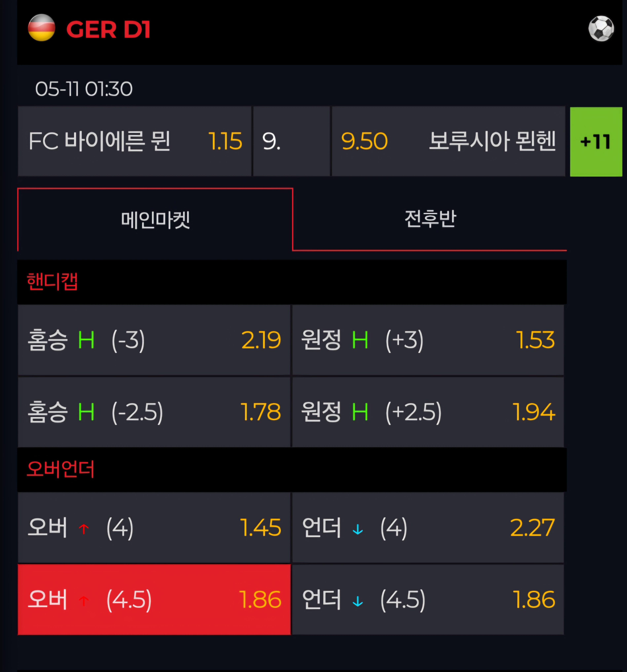This screenshot has width=627, height=672.
Task: Click the German flag icon
Action: coord(41,27)
